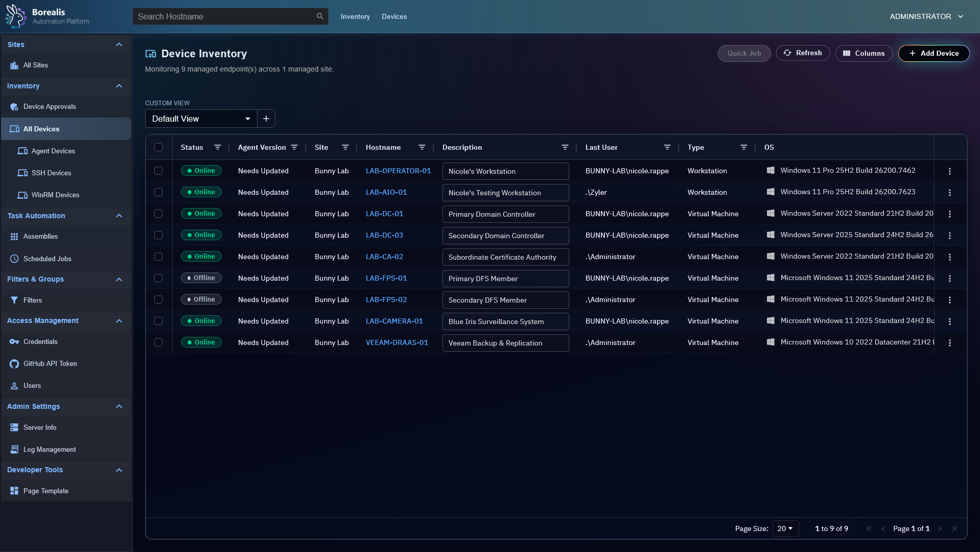Click the Borealis logo icon
The width and height of the screenshot is (980, 552).
click(16, 16)
